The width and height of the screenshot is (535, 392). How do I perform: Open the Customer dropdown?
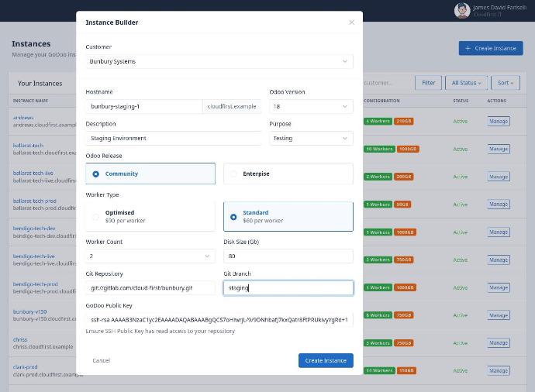click(x=219, y=61)
